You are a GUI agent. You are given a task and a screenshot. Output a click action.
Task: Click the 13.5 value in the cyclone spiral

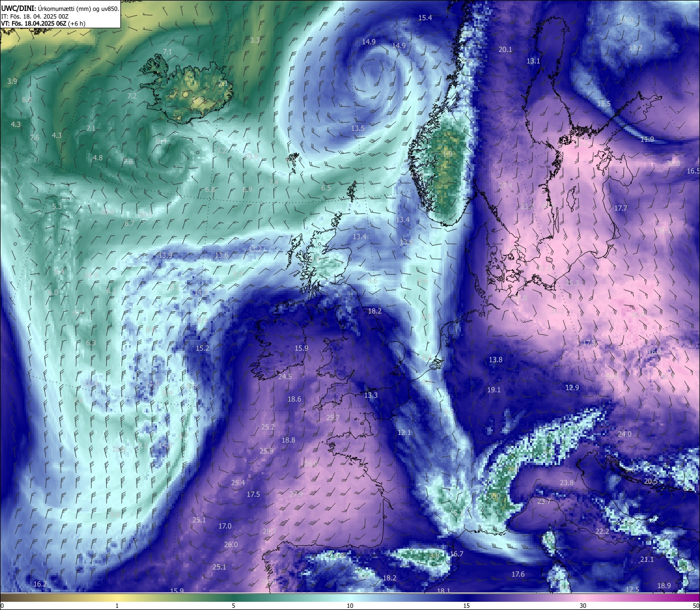[358, 129]
